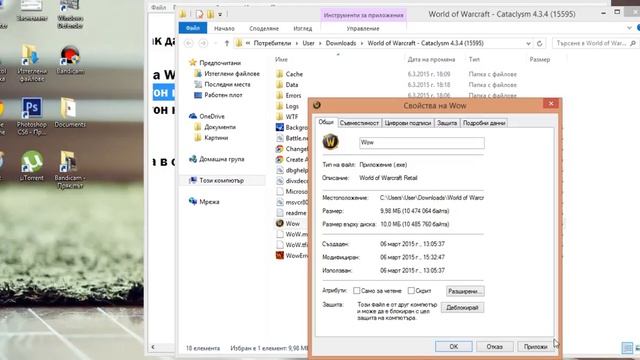The width and height of the screenshot is (640, 360).
Task: Select the readme file in the list
Action: 291,213
